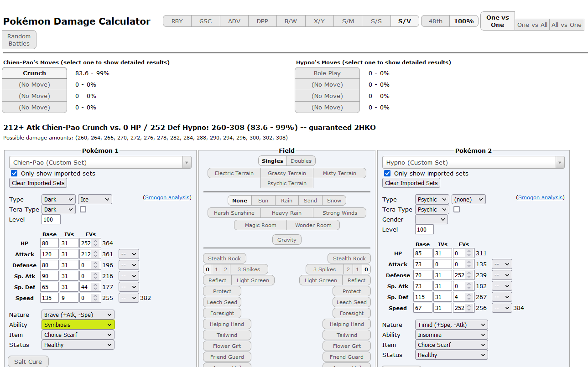The image size is (588, 367).
Task: Set the weather to Rain
Action: pyautogui.click(x=287, y=200)
